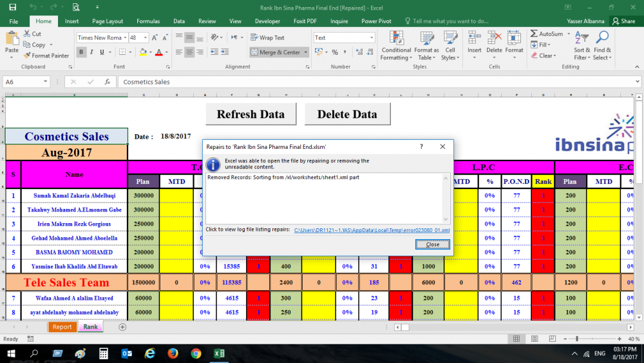Expand the Merge & Center dropdown arrow
This screenshot has height=363, width=644.
(305, 52)
